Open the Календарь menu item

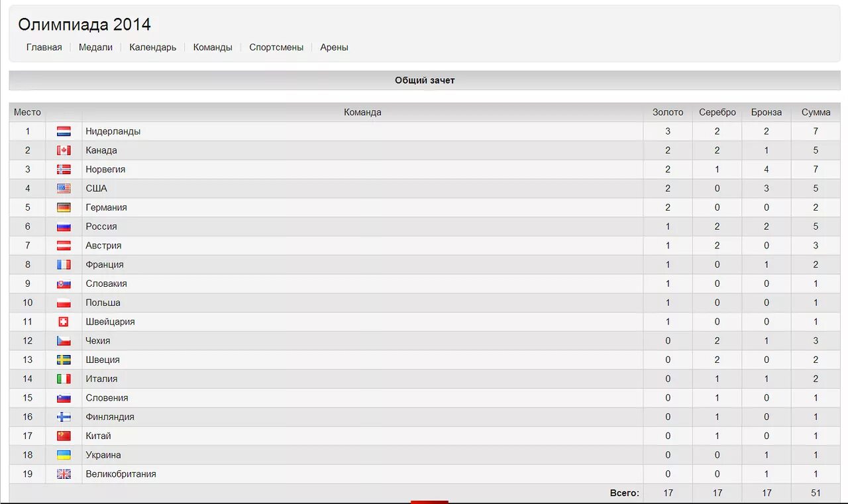[x=153, y=47]
